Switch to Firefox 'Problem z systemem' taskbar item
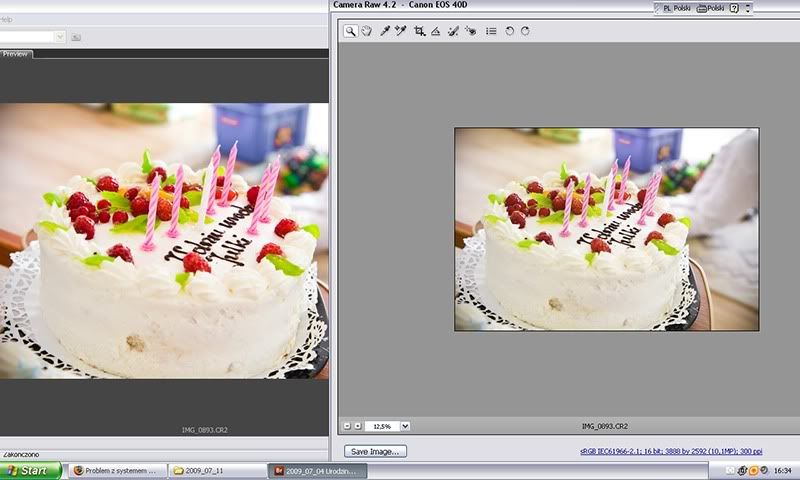 click(117, 470)
